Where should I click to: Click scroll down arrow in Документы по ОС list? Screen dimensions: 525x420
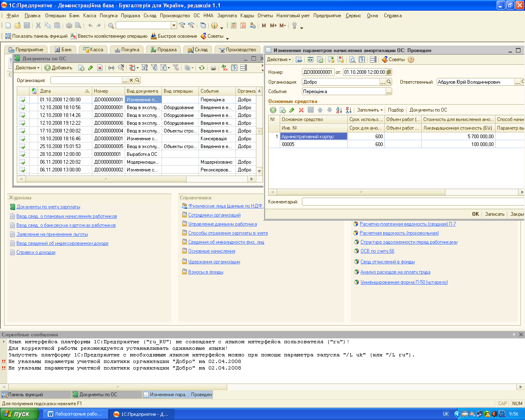click(259, 171)
